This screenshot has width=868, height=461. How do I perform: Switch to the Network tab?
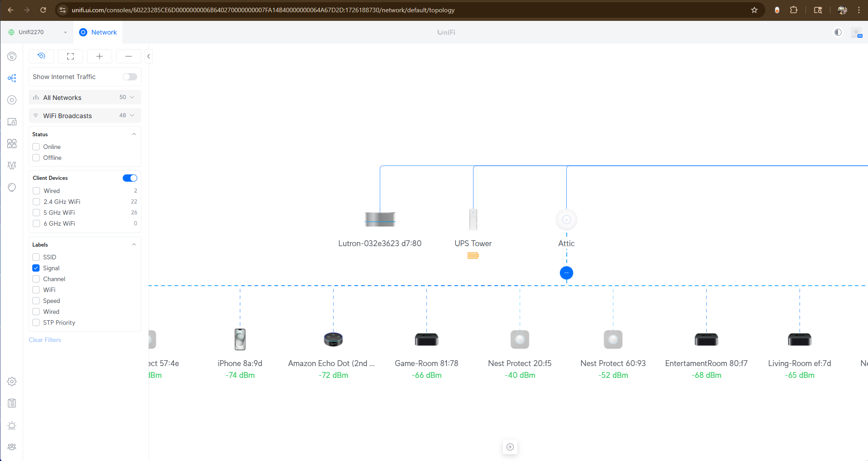point(98,32)
